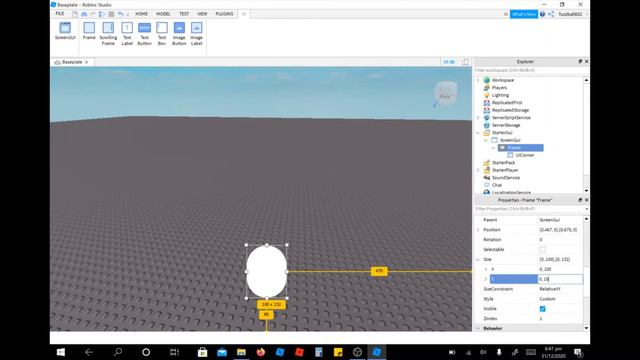
Task: Undock the Properties panel
Action: [580, 200]
